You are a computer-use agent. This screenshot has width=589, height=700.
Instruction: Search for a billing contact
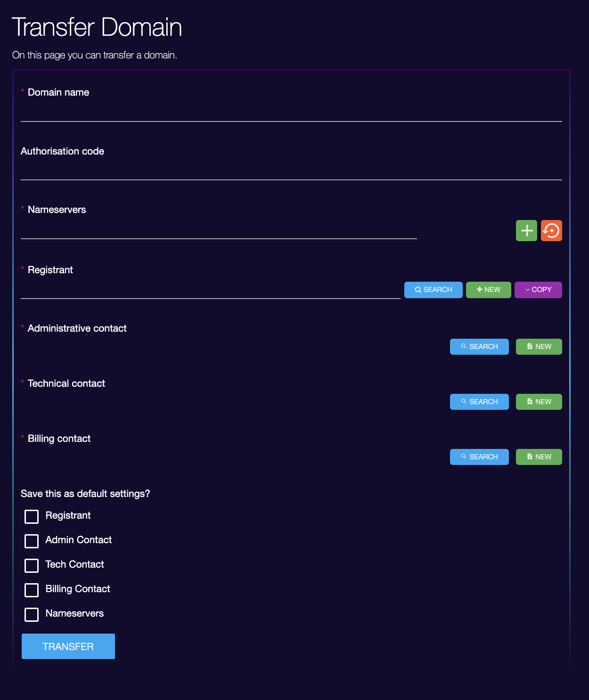click(x=479, y=457)
